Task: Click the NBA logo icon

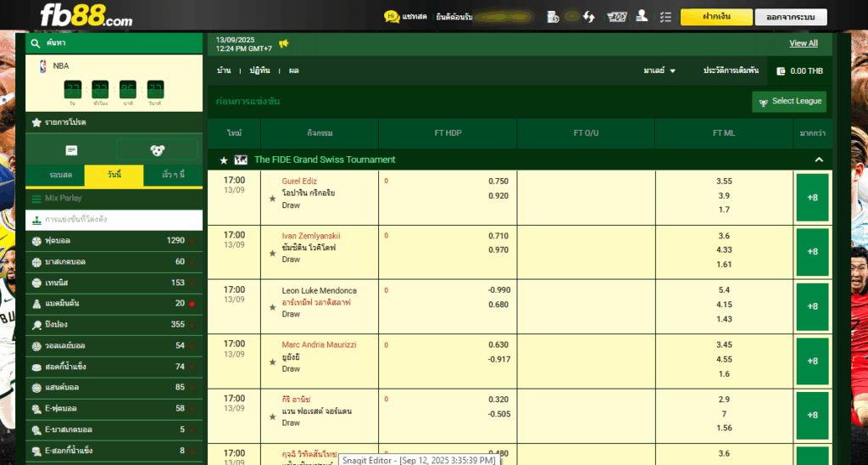Action: [x=43, y=66]
